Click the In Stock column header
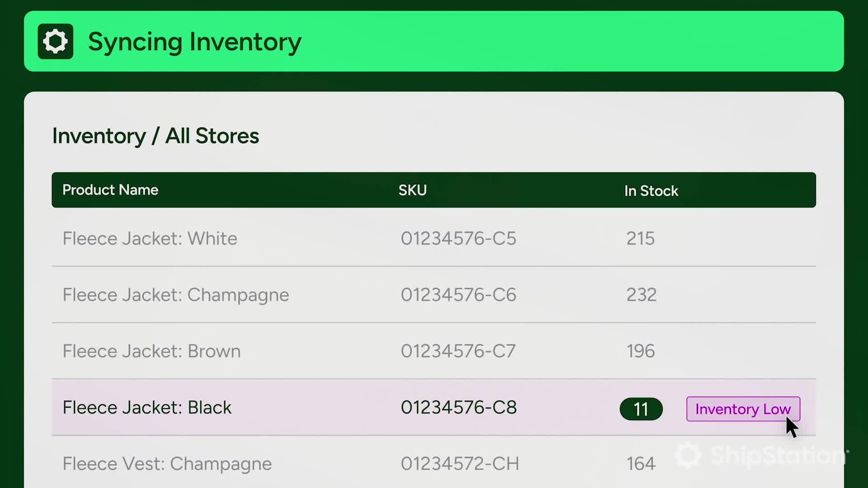Viewport: 868px width, 488px height. (651, 191)
